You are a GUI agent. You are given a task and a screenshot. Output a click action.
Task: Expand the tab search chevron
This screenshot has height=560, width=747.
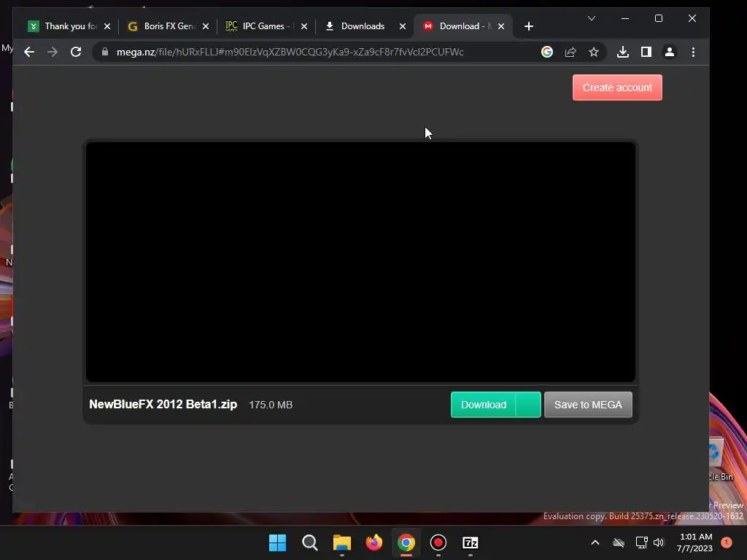point(592,18)
